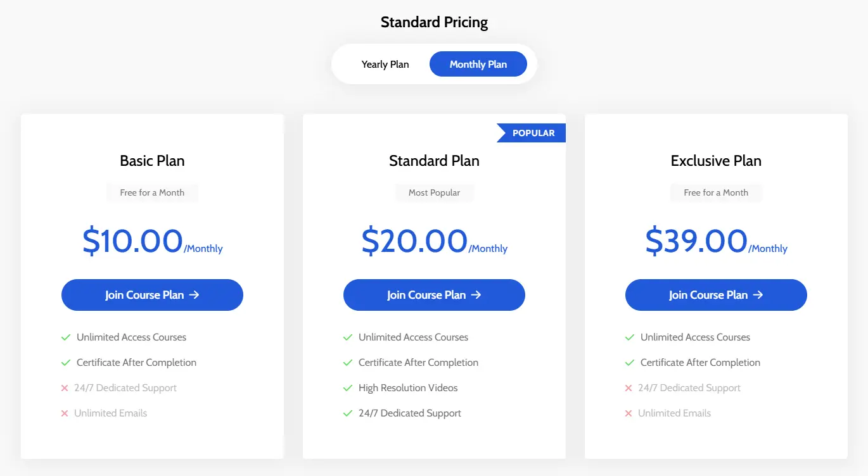The image size is (868, 476).
Task: Click the POPULAR ribbon badge
Action: point(532,133)
